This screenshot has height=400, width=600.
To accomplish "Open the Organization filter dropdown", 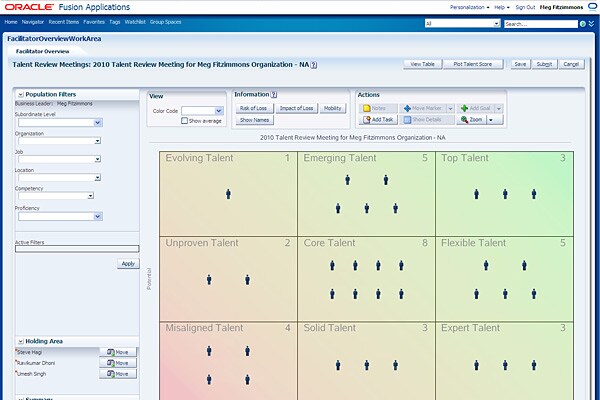I will [98, 141].
